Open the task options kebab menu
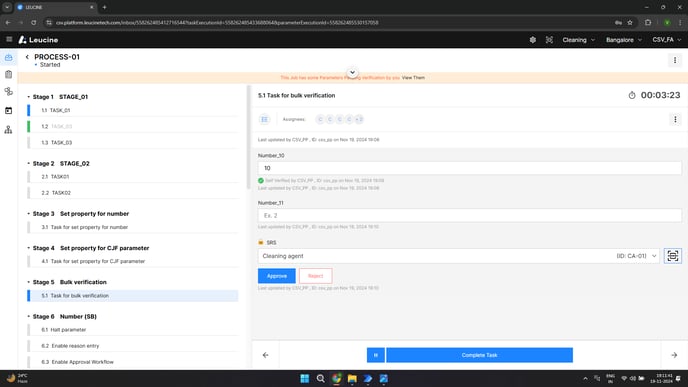Image resolution: width=688 pixels, height=387 pixels. coord(675,119)
